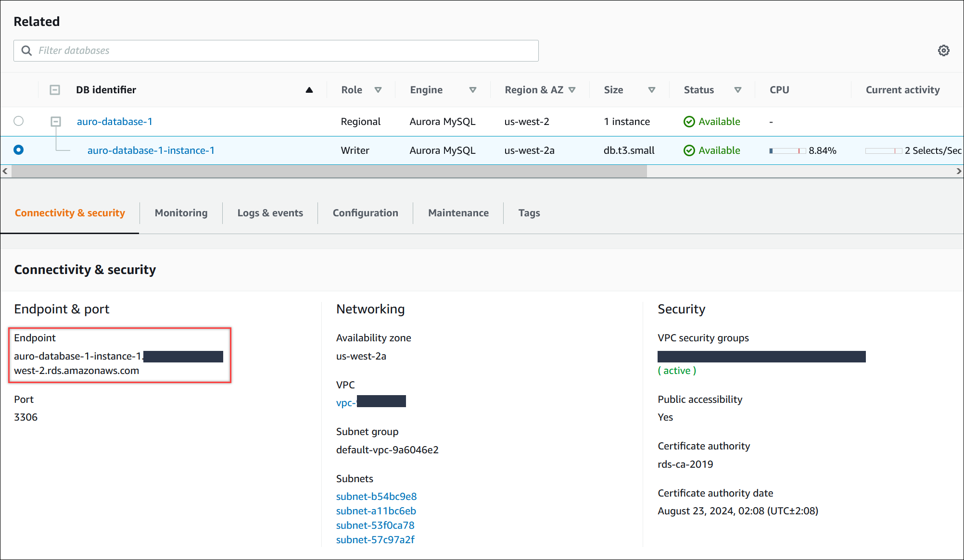Click the horizontal scroll left arrow
Viewport: 964px width, 560px height.
point(5,171)
